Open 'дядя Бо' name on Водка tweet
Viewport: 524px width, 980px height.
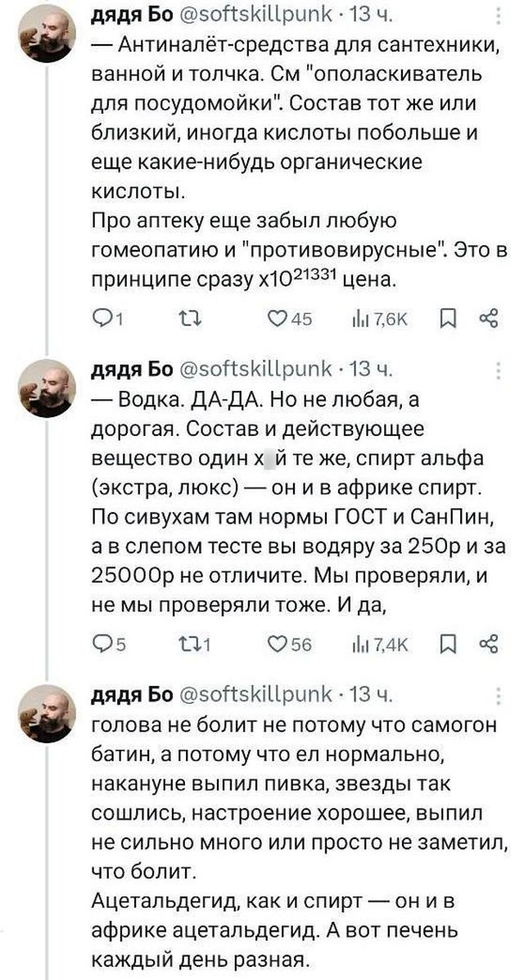(x=129, y=371)
